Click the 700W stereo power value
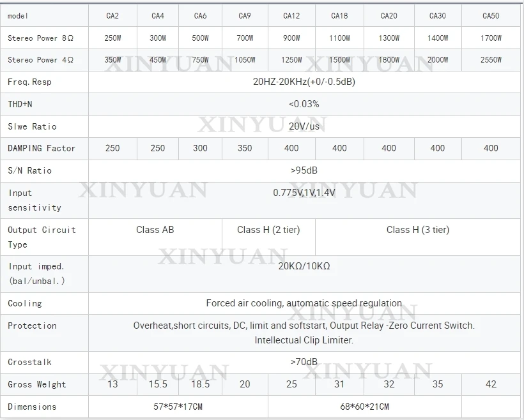The height and width of the screenshot is (420, 524). [x=245, y=38]
